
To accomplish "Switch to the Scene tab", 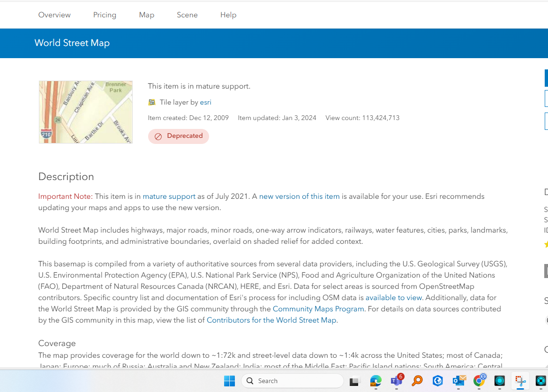I will [x=187, y=15].
